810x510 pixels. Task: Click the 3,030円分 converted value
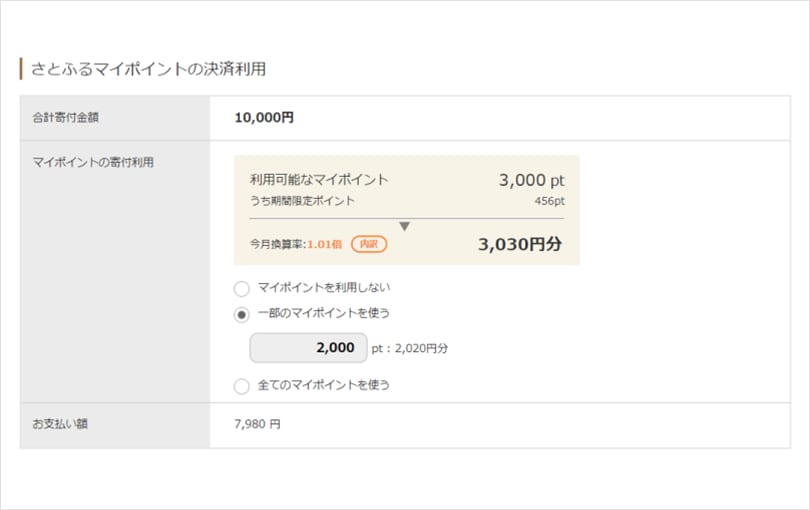tap(520, 243)
